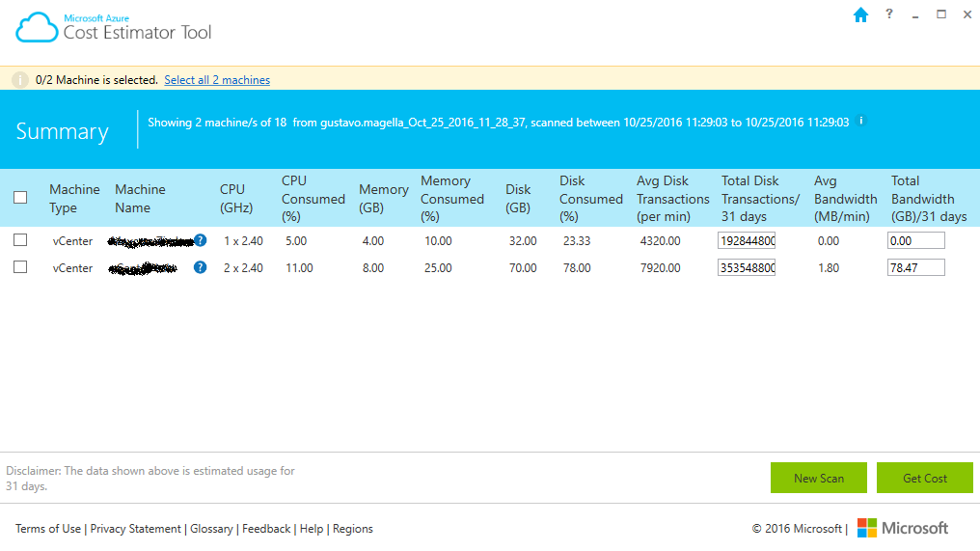Select the 78.00 Disk Consumed value

click(576, 267)
